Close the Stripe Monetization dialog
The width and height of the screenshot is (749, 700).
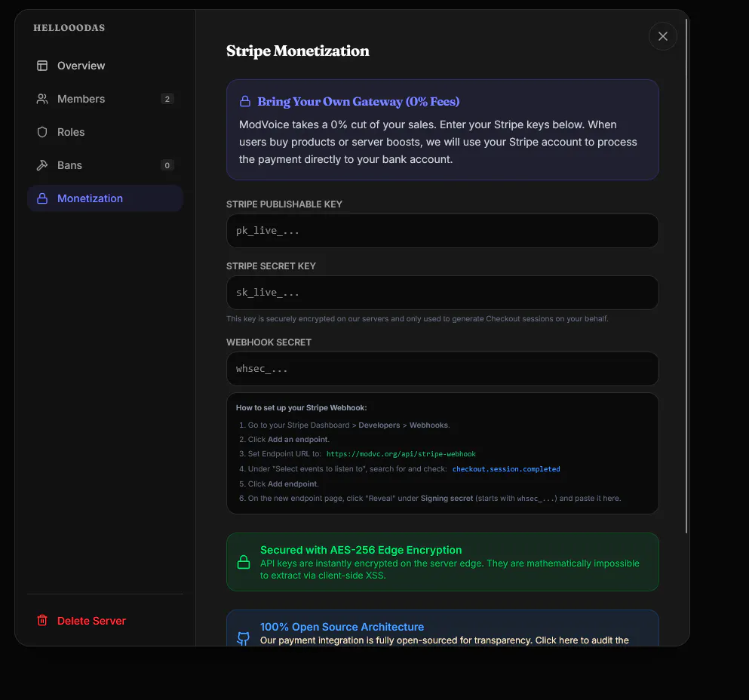coord(662,36)
